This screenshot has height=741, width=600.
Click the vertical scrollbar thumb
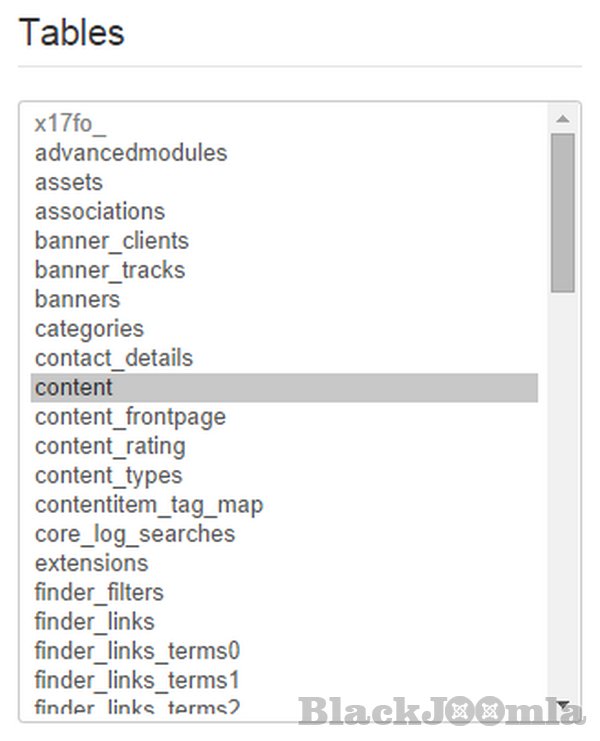tap(563, 212)
